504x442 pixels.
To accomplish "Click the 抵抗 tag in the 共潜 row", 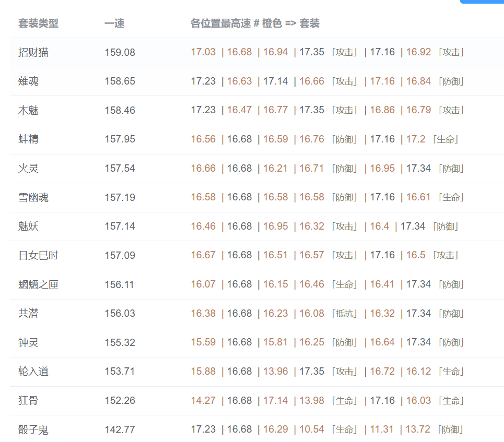I will click(x=345, y=314).
